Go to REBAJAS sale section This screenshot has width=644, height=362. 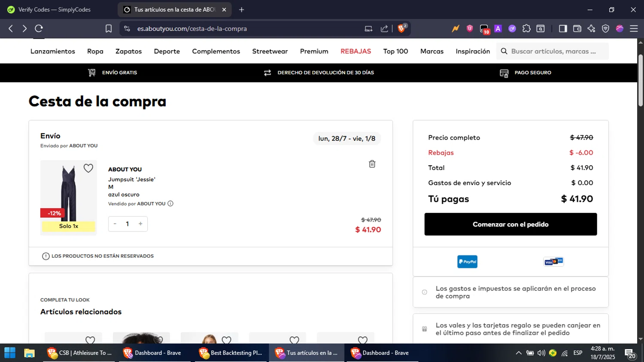click(356, 51)
